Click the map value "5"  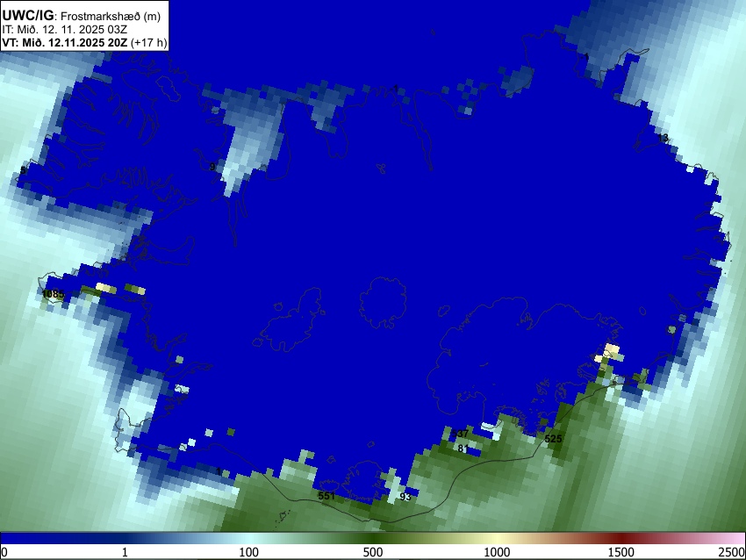(22, 170)
